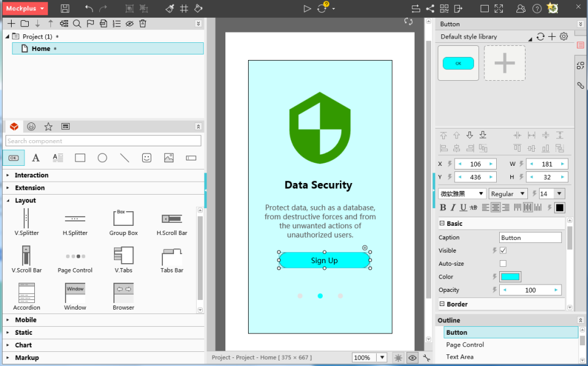Expand the Markup category
588x366 pixels.
pos(26,358)
